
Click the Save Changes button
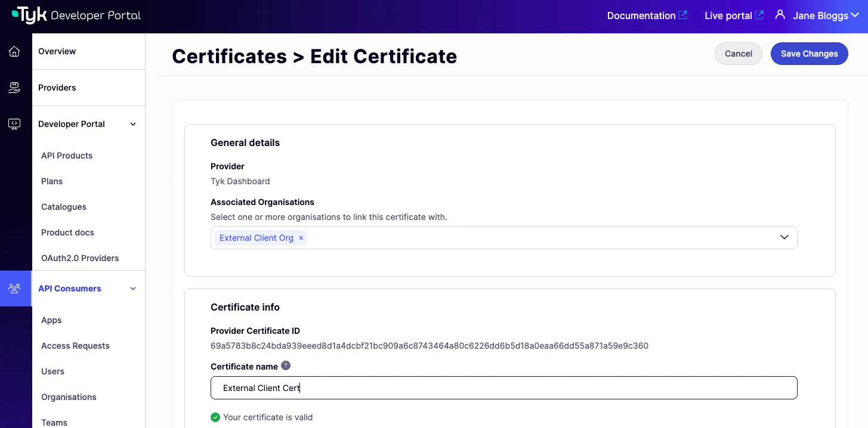click(x=809, y=54)
